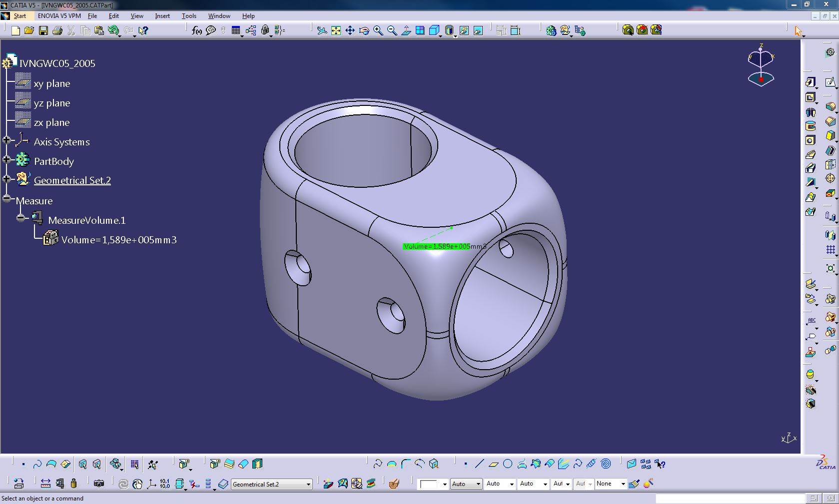
Task: Toggle Hide/Show for selected object
Action: pyautogui.click(x=464, y=31)
